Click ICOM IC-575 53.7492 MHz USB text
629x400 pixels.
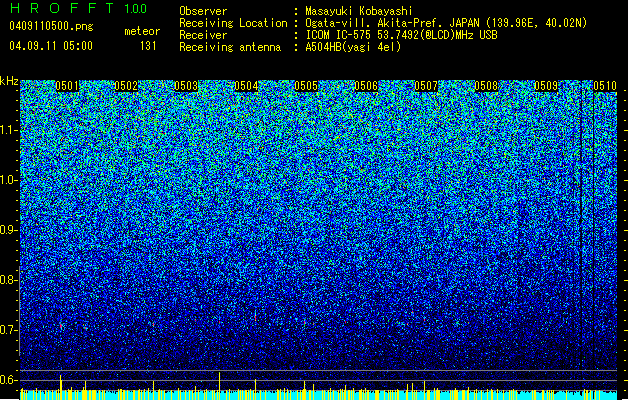[x=401, y=35]
